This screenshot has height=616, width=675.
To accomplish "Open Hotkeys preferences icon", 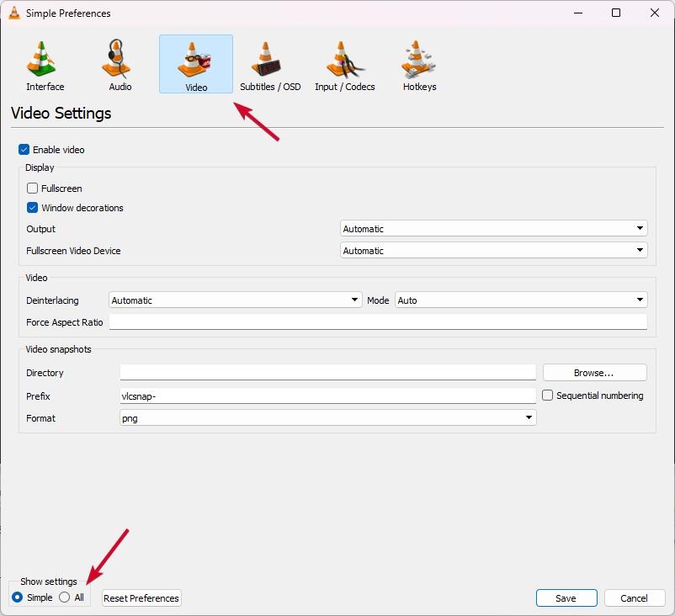I will 418,59.
